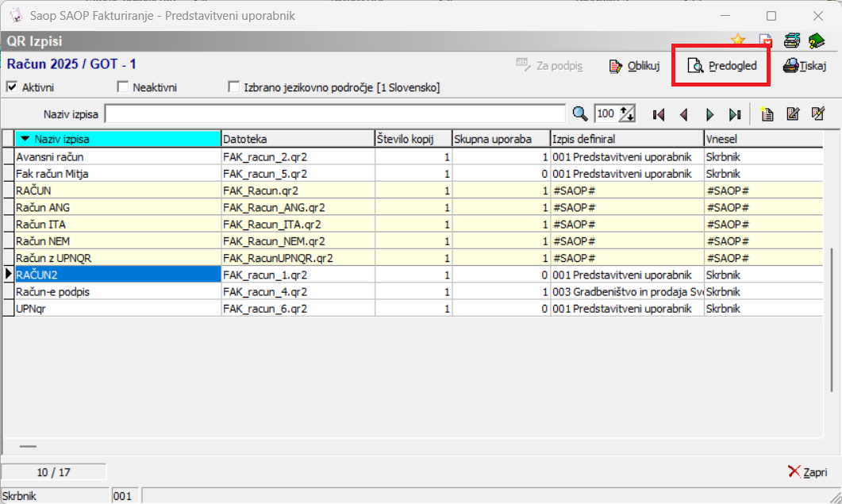Click the FAK_Racun_NEM.qr2 cell

[298, 241]
